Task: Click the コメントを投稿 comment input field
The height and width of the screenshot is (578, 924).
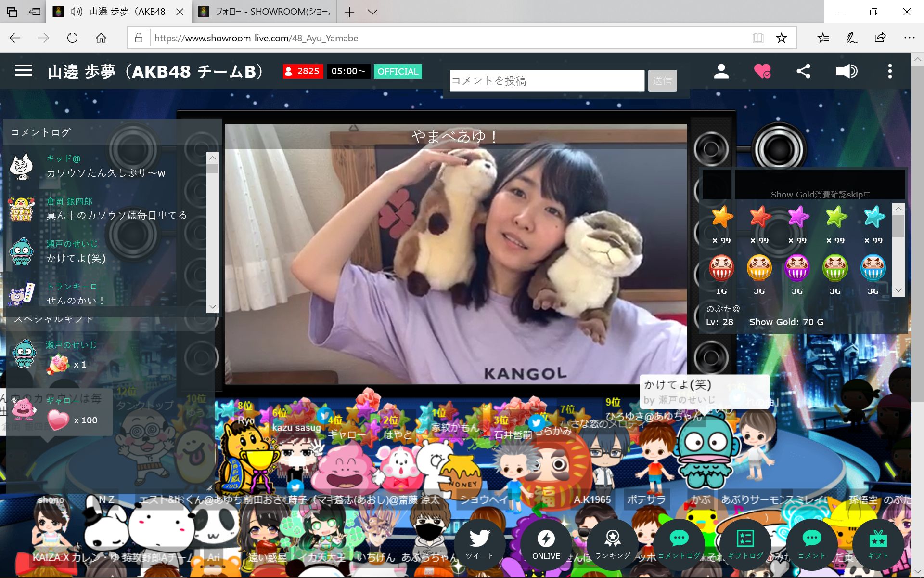Action: 547,80
